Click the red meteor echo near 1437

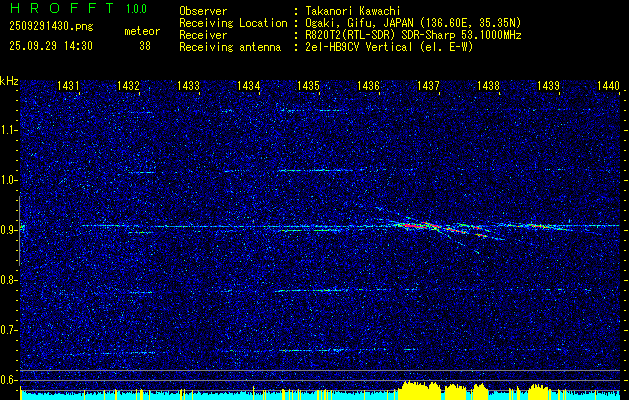click(x=417, y=226)
